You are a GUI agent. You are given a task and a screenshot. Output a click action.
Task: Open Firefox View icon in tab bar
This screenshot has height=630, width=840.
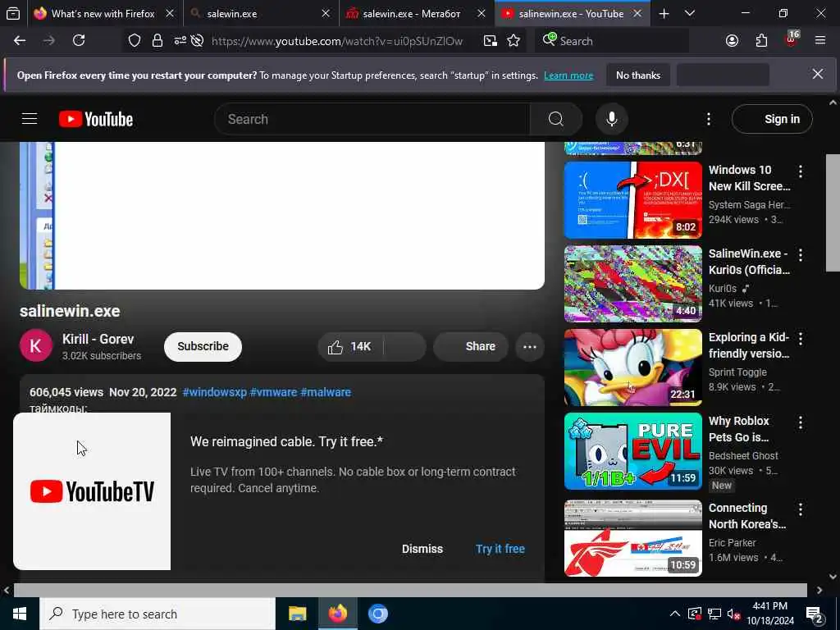pyautogui.click(x=13, y=13)
